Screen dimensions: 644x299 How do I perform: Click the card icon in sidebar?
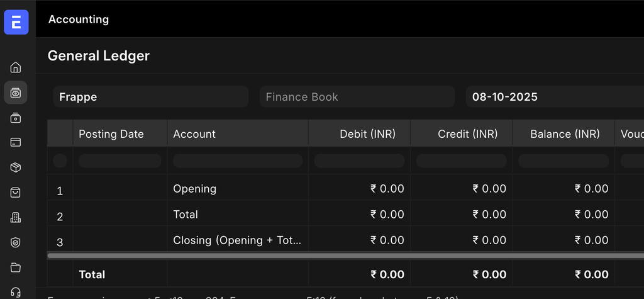[x=16, y=142]
